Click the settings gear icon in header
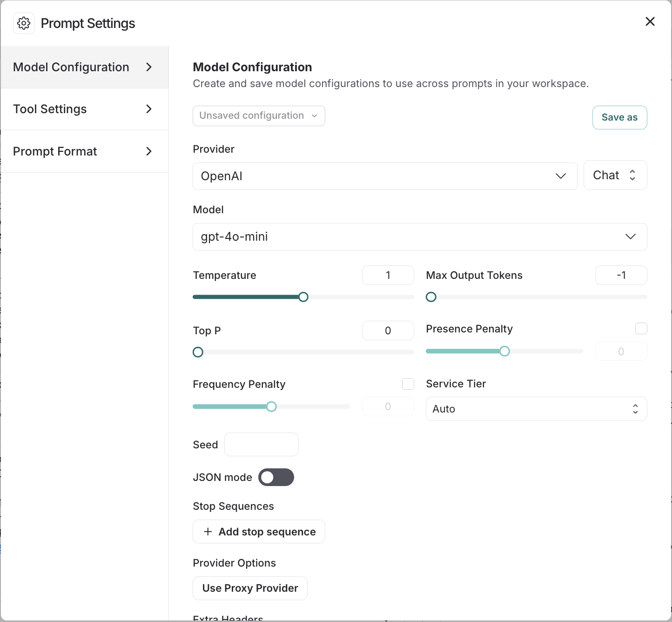The height and width of the screenshot is (622, 672). click(x=24, y=23)
